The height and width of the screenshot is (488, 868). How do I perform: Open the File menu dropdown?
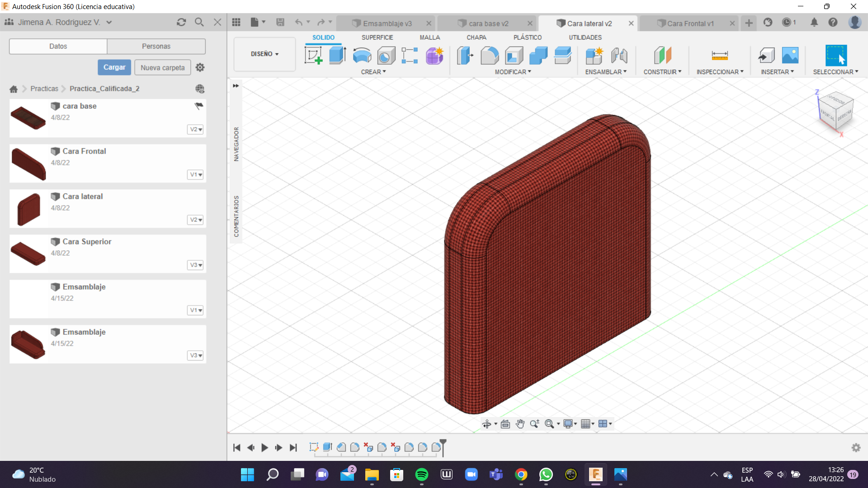click(x=258, y=22)
